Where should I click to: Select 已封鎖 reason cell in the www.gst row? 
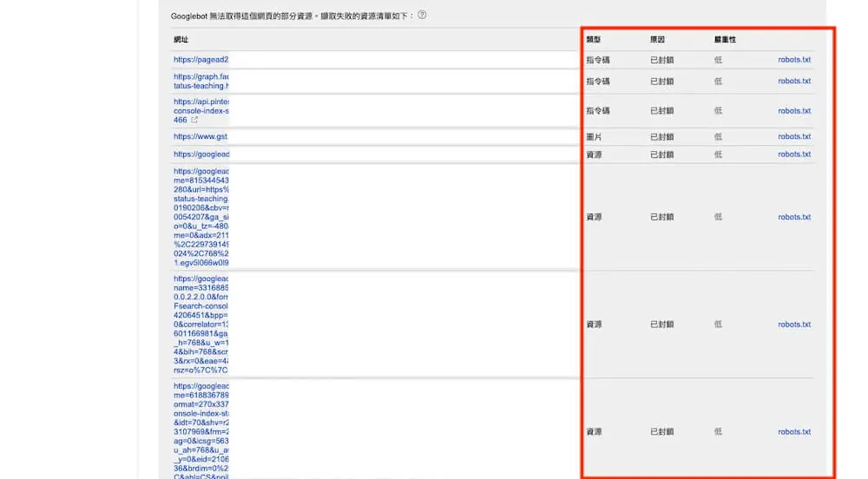(661, 136)
